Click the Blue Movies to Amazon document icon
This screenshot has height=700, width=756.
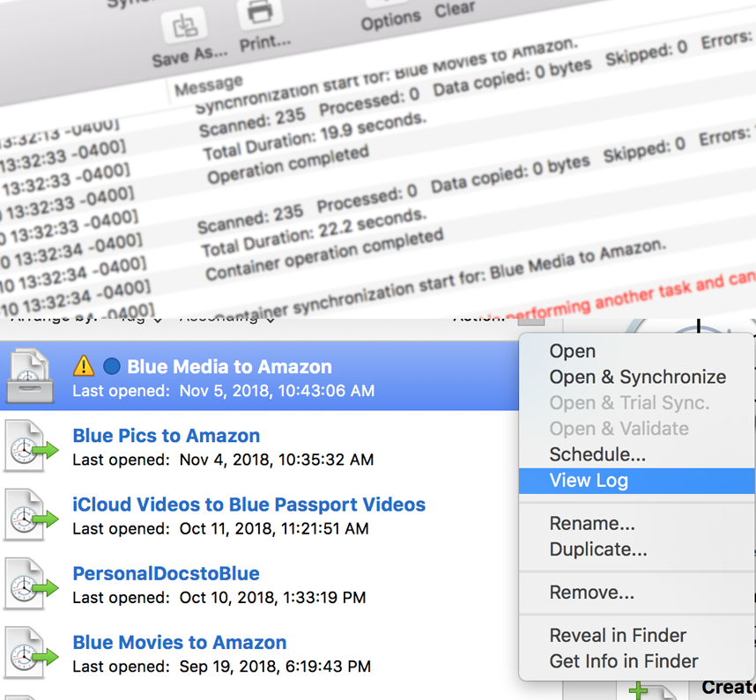(31, 652)
